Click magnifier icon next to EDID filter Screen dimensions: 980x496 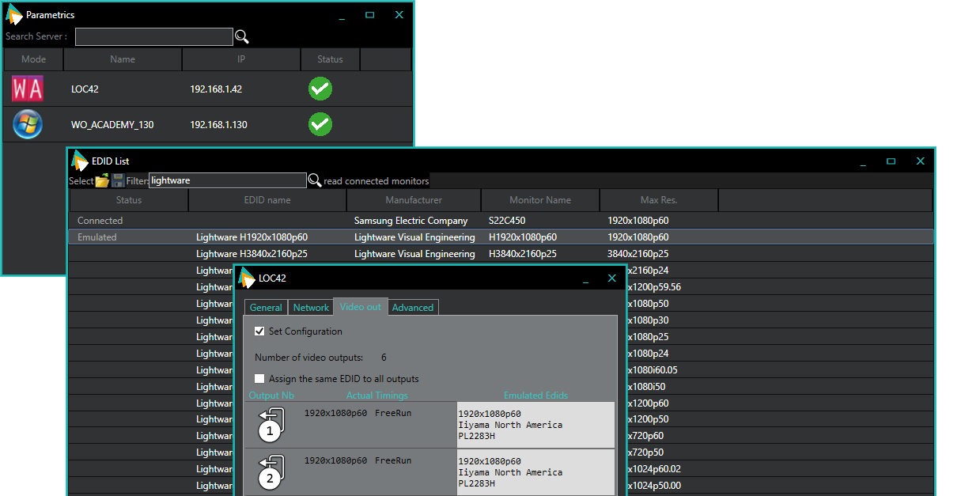pos(314,180)
